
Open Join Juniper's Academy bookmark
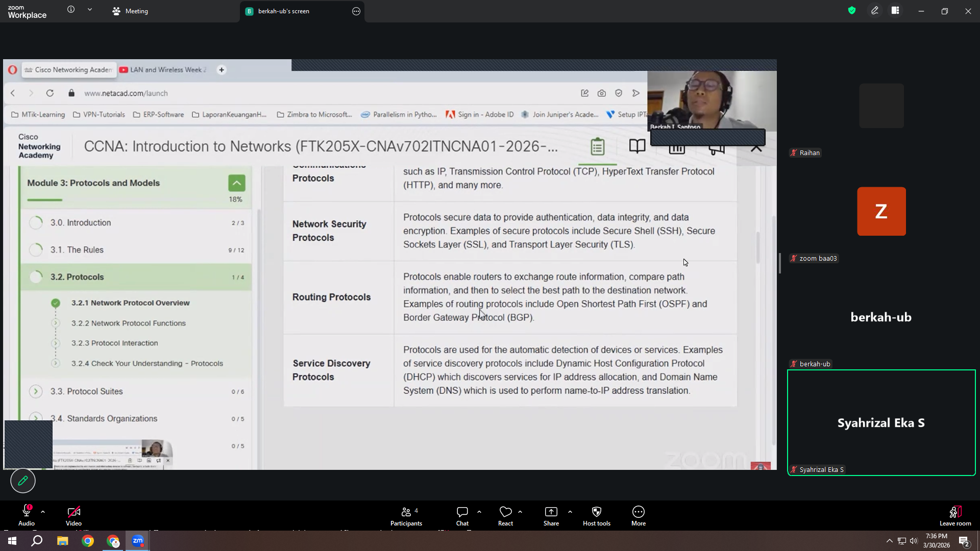click(x=560, y=115)
